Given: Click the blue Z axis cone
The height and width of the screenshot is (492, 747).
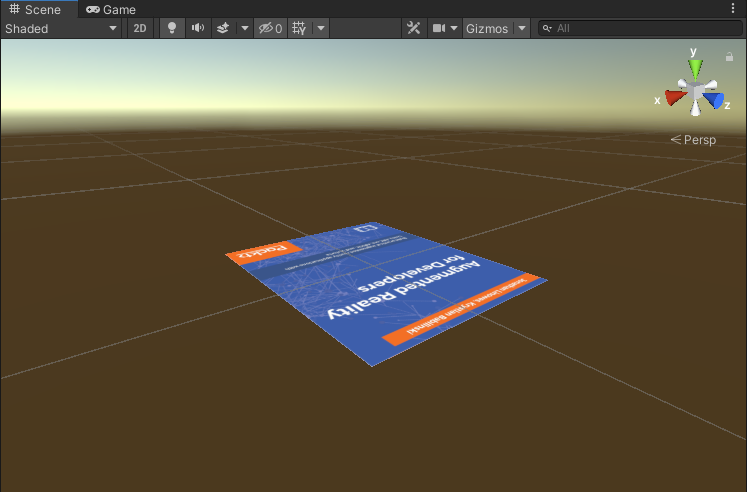Looking at the screenshot, I should [714, 100].
